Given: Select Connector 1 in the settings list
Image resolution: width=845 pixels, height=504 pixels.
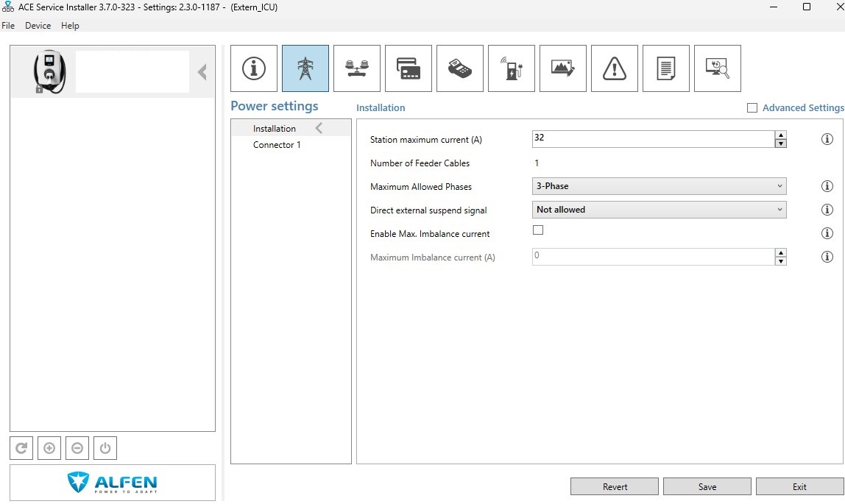Looking at the screenshot, I should (291, 145).
